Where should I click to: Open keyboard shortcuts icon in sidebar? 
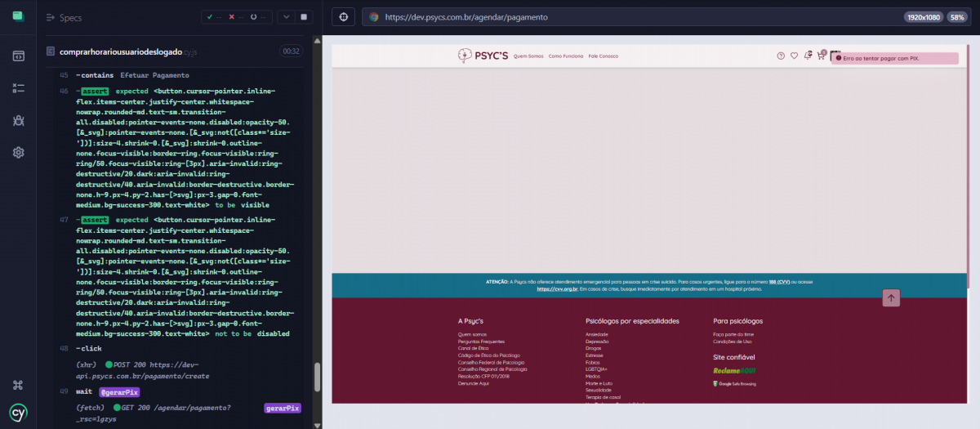pyautogui.click(x=18, y=385)
